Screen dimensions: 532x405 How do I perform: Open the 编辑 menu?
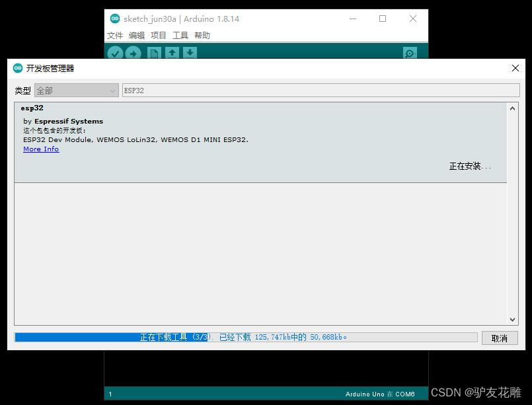coord(137,35)
